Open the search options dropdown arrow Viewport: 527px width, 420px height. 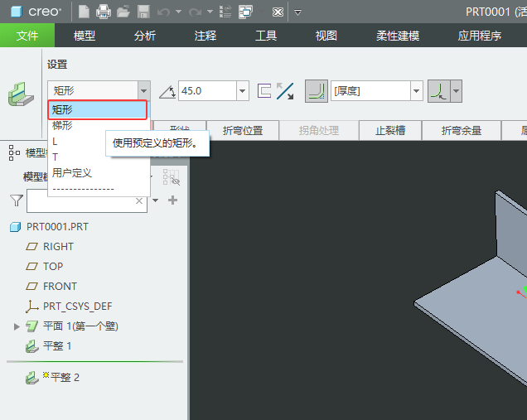coord(155,200)
